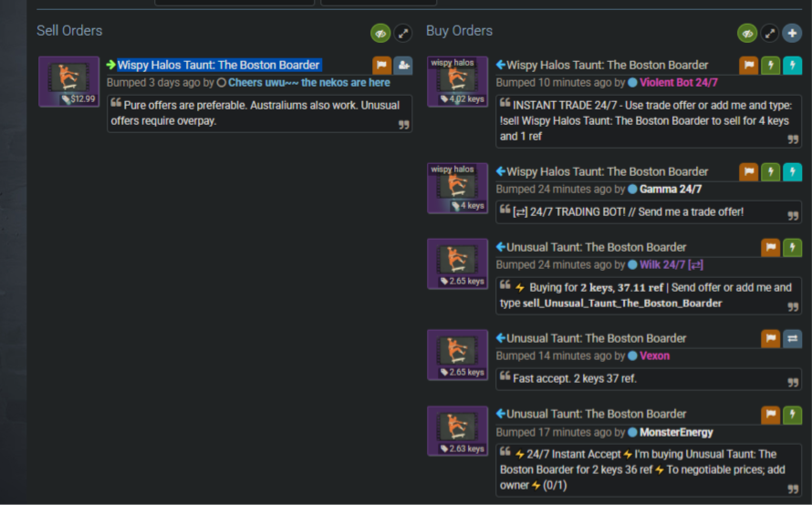Open Unusual Taunt listing title by MonsterEnergy

[596, 414]
